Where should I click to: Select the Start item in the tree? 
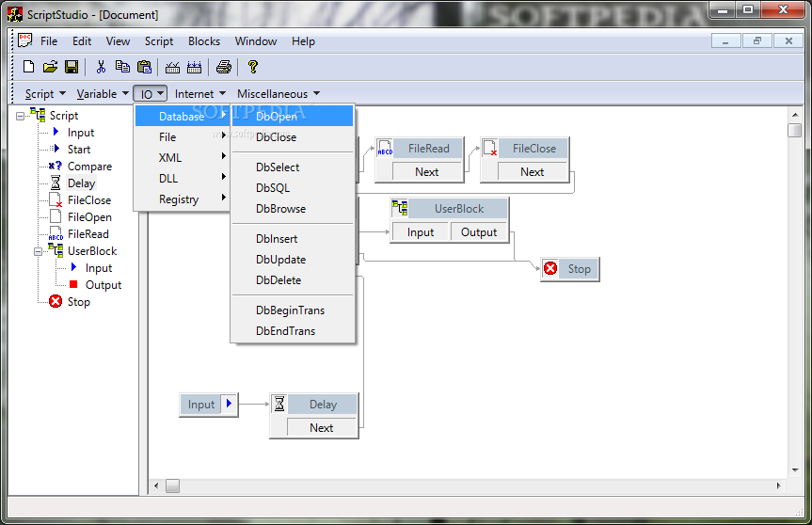pyautogui.click(x=79, y=149)
